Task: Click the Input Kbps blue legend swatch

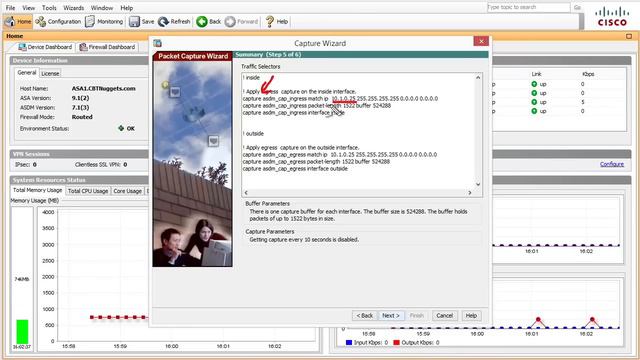Action: point(349,342)
